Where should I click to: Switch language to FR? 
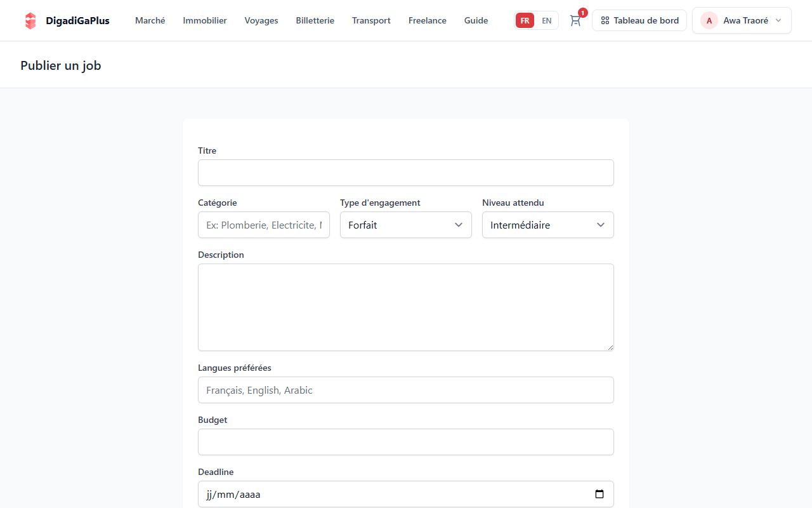pyautogui.click(x=525, y=20)
